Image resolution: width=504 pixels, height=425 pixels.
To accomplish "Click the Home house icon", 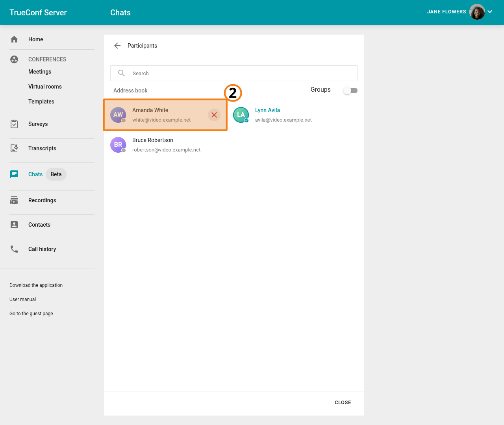I will pyautogui.click(x=14, y=39).
